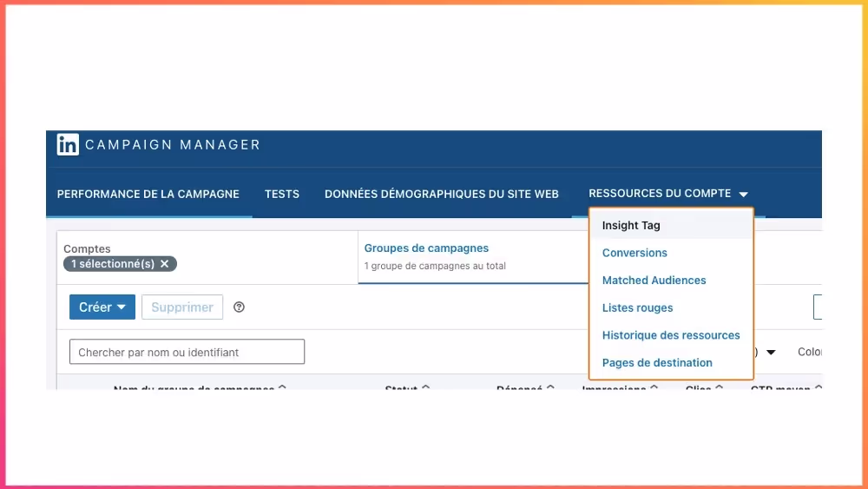Switch to the Tests tab

(x=282, y=194)
